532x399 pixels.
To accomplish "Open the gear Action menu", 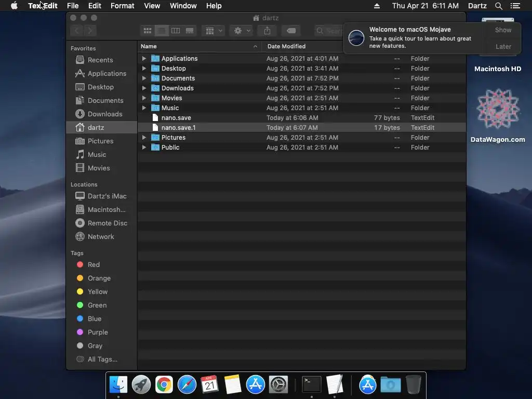I will pos(241,31).
